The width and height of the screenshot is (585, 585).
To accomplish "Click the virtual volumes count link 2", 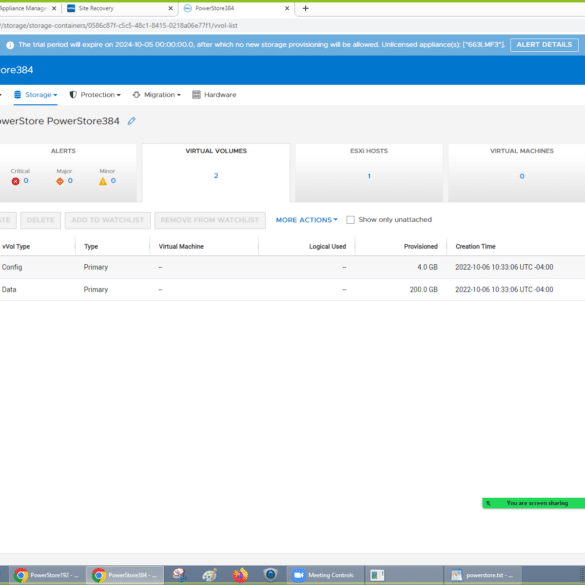I will 216,176.
